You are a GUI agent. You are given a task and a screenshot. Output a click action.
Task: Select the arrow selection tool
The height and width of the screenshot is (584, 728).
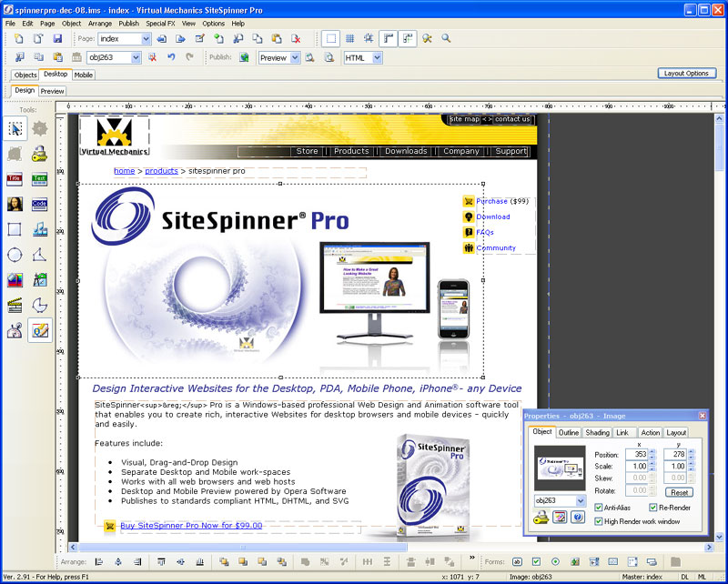15,129
